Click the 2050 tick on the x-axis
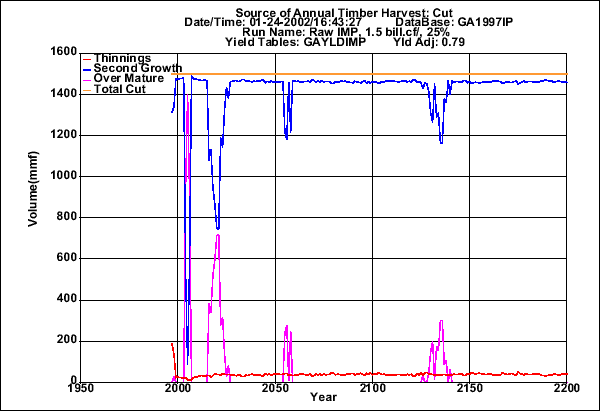Viewport: 600px width, 411px height. pyautogui.click(x=276, y=387)
